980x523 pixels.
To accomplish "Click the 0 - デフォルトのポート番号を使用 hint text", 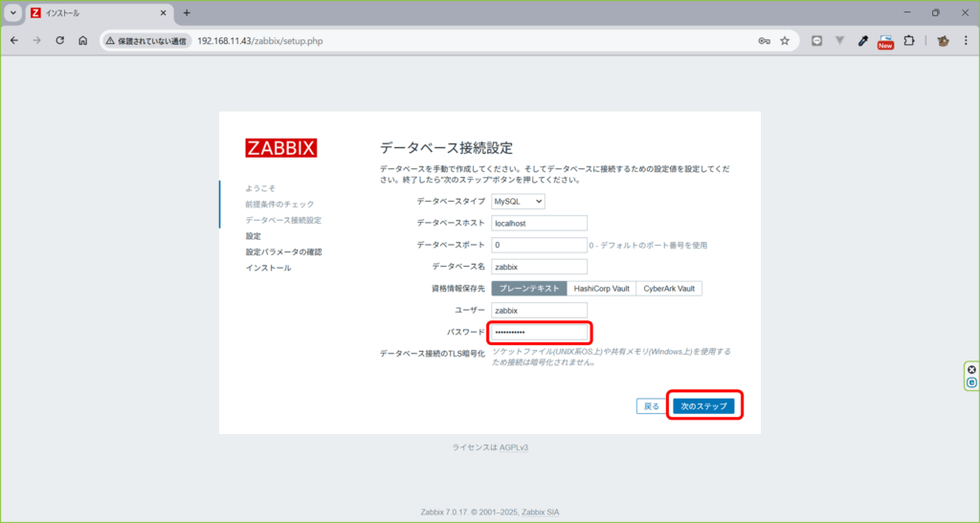I will [648, 246].
